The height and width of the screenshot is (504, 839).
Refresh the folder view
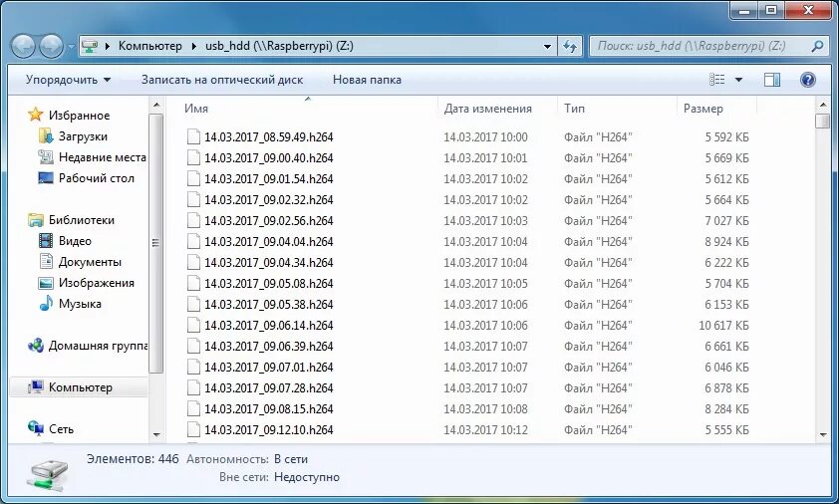point(570,46)
